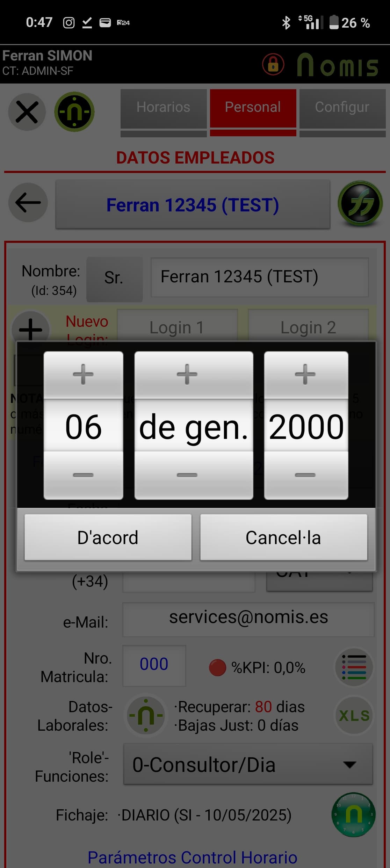The width and height of the screenshot is (390, 868).
Task: Increment the month above 'de gen.'
Action: coord(194,375)
